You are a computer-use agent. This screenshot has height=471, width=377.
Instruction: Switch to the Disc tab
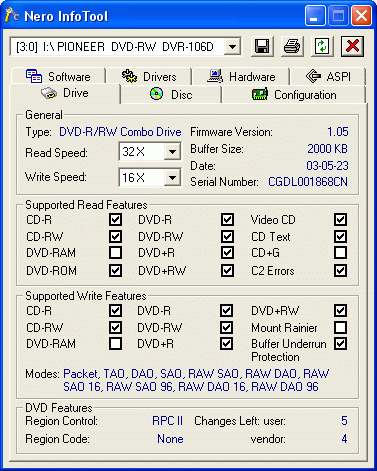tap(171, 95)
